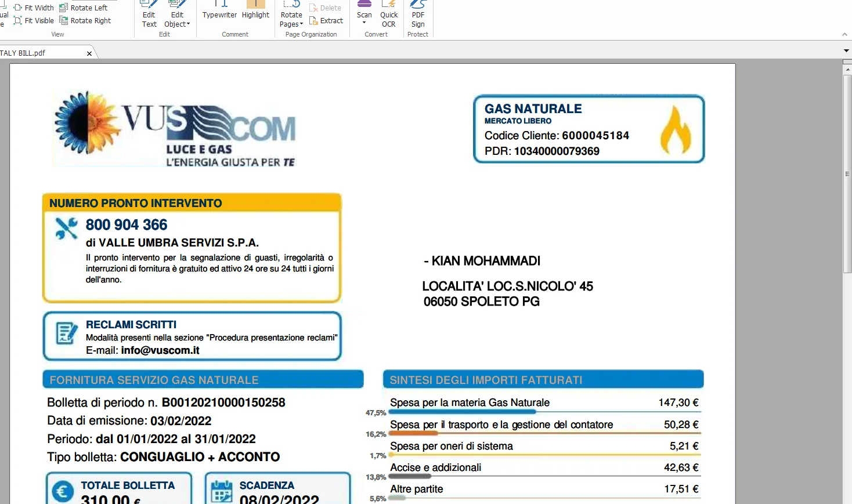Click the info@vuscom.it email address
The height and width of the screenshot is (504, 852).
click(160, 350)
